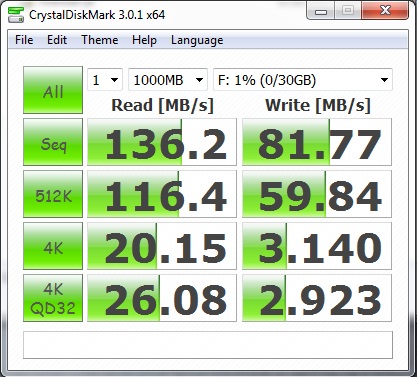417x377 pixels.
Task: Minimize the CrystalDiskMark window
Action: (321, 11)
